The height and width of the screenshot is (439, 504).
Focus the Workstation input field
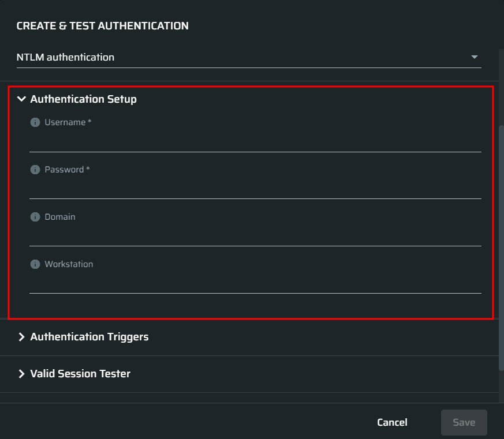[x=255, y=284]
